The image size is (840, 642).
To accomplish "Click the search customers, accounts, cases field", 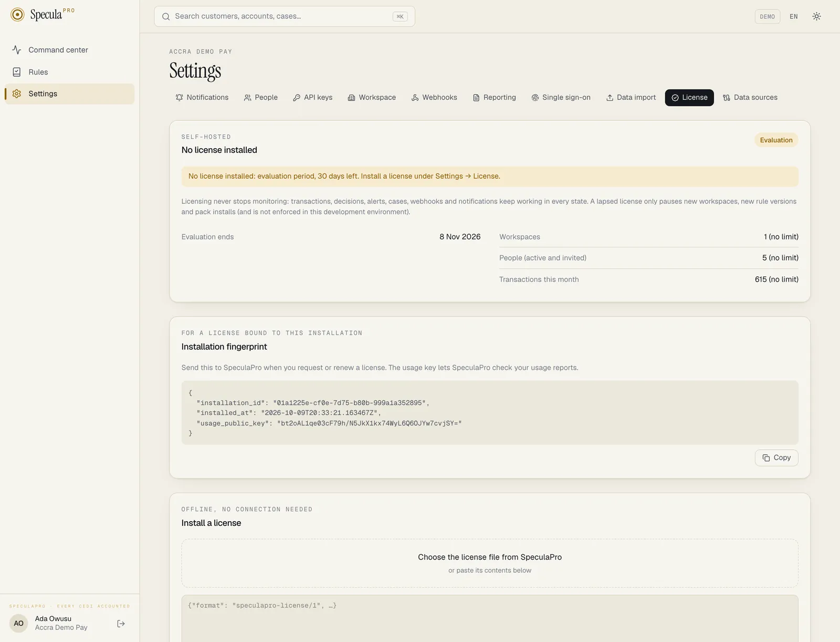I will click(x=285, y=16).
